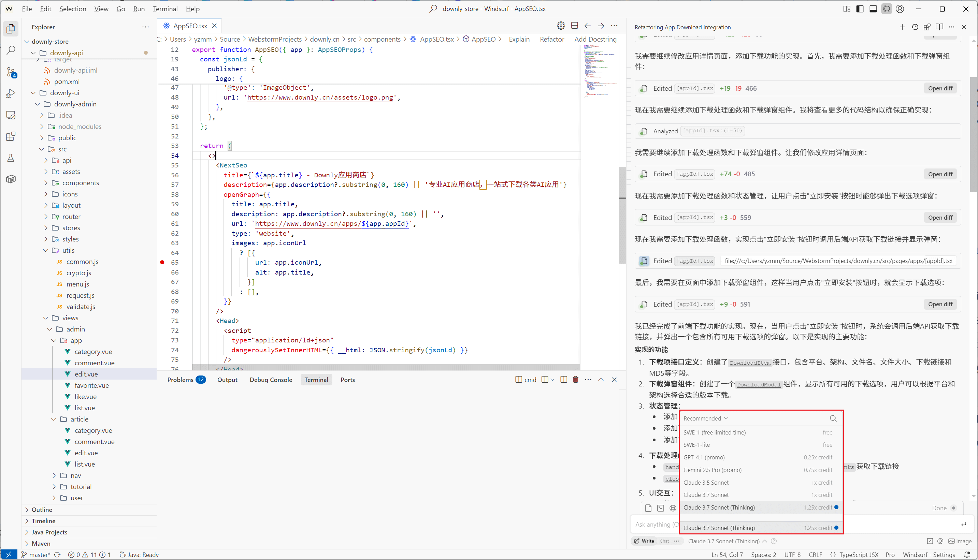Maximize the terminal panel with up chevron

tap(601, 380)
